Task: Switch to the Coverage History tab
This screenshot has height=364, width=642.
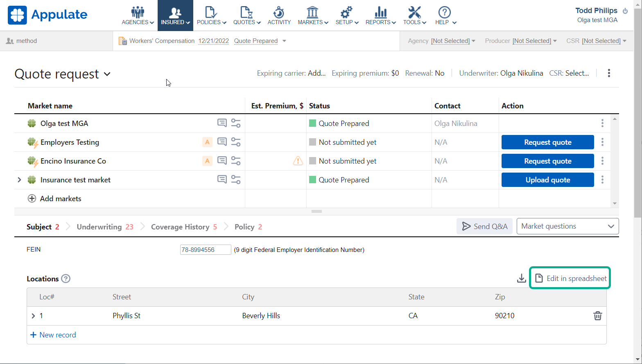Action: pos(184,227)
